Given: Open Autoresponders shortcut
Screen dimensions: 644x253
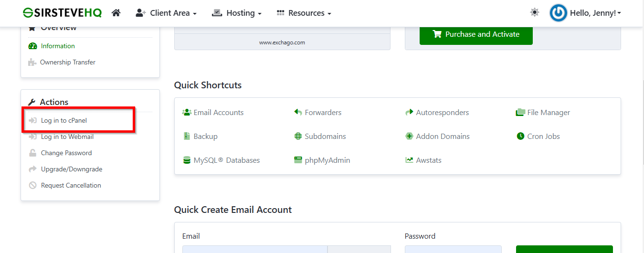Looking at the screenshot, I should (443, 113).
